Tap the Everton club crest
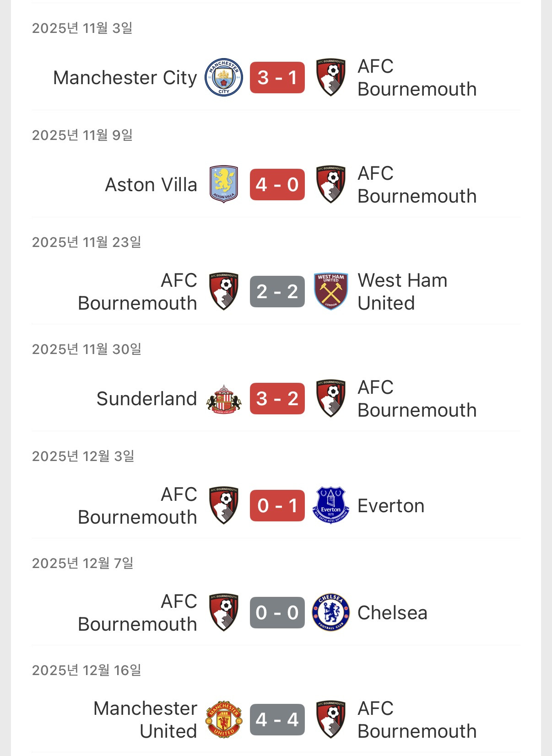 click(331, 505)
